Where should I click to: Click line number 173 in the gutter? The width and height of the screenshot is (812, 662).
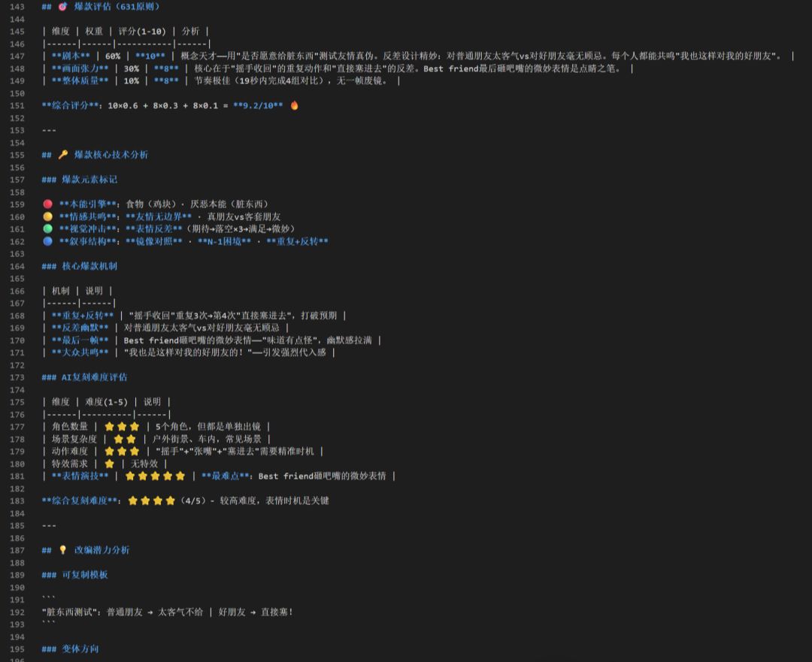click(17, 377)
